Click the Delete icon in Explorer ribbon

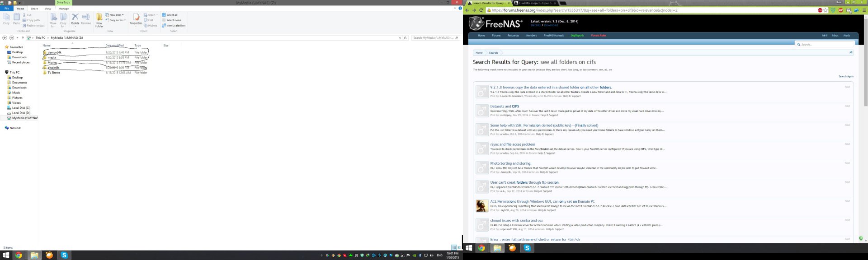click(x=75, y=18)
